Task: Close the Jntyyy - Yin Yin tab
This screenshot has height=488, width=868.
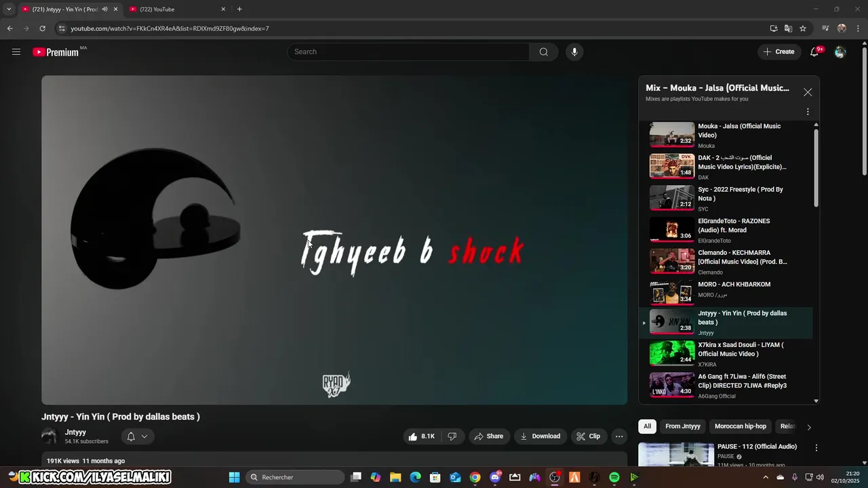Action: coord(115,9)
